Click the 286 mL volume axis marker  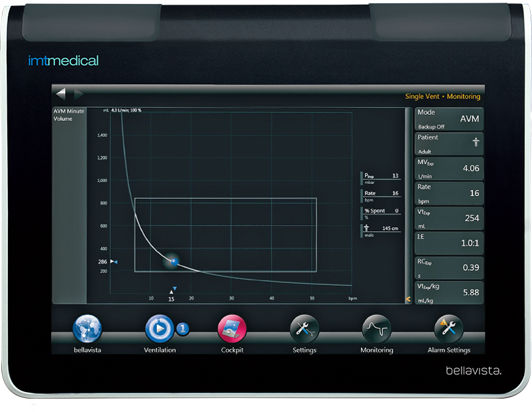pyautogui.click(x=108, y=262)
